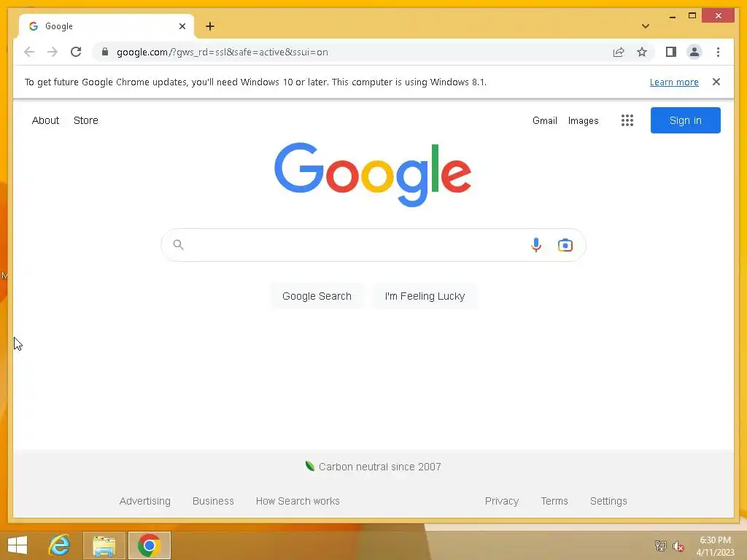Click the I'm Feeling Lucky button
Viewport: 747px width, 560px height.
tap(425, 296)
